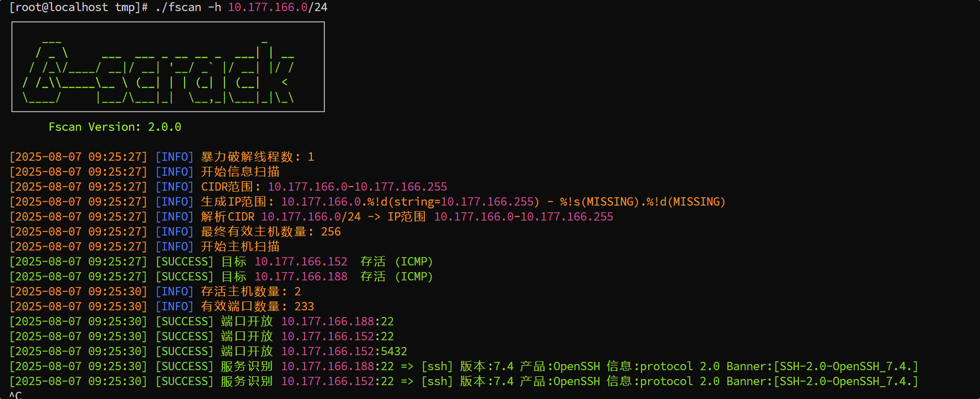
Task: Click the SSH banner text for 10.177.166.188:22
Action: tap(822, 366)
